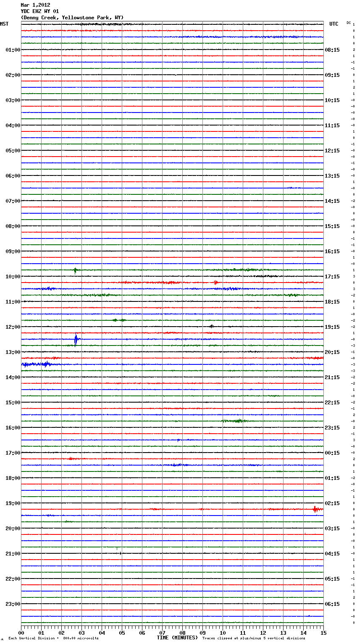Click the "08:15" UTC time label

pyautogui.click(x=332, y=50)
